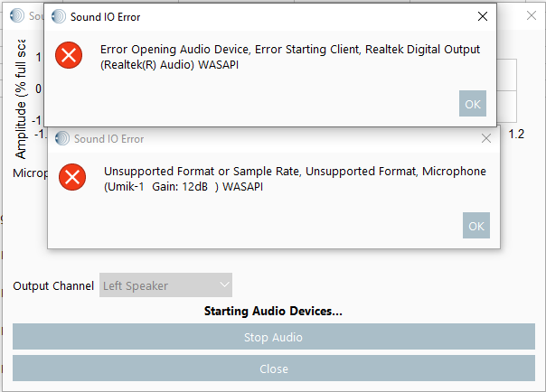This screenshot has width=546, height=392.
Task: Click the Close button at the bottom
Action: 273,369
